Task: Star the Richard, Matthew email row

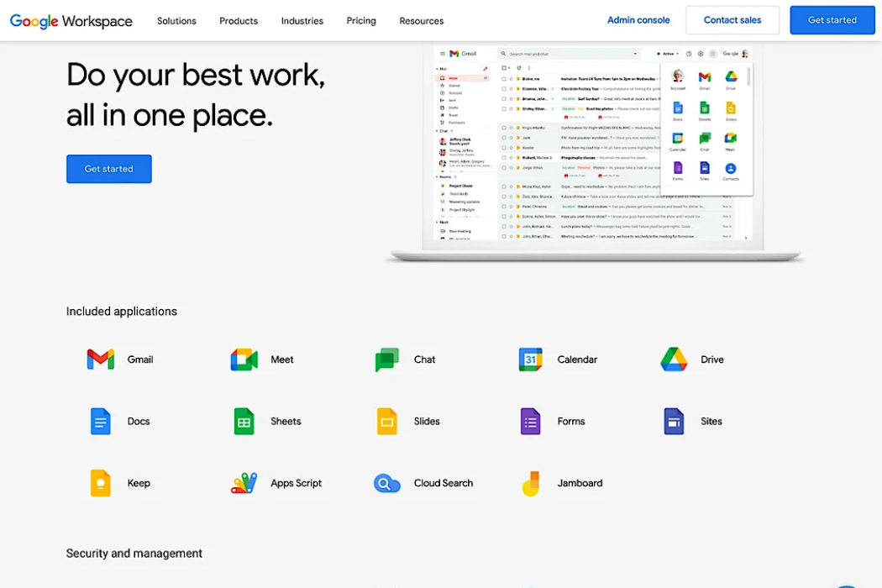Action: point(512,158)
